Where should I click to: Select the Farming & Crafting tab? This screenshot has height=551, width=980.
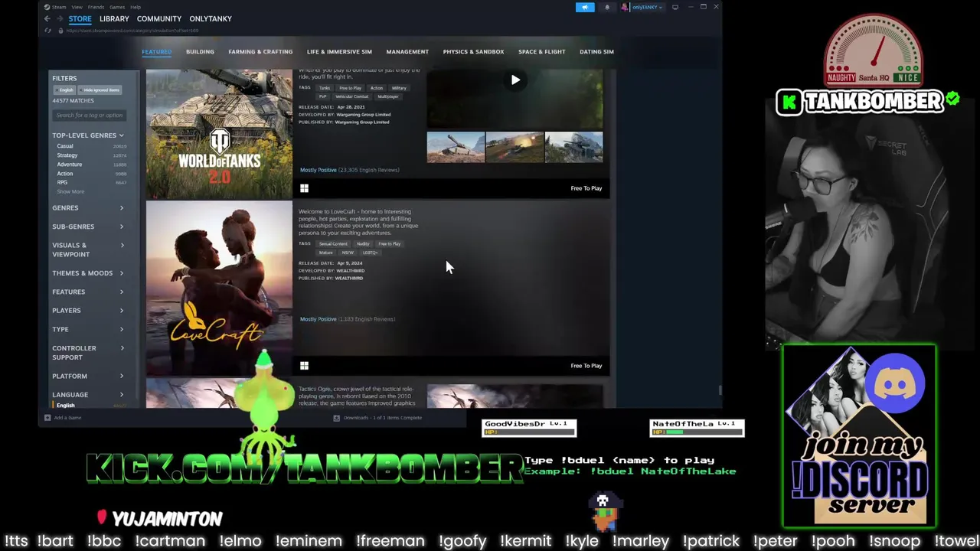click(260, 51)
